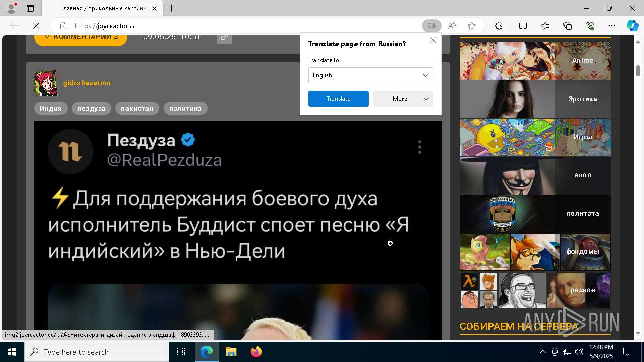
Task: Open File Explorer from the taskbar
Action: [x=231, y=352]
